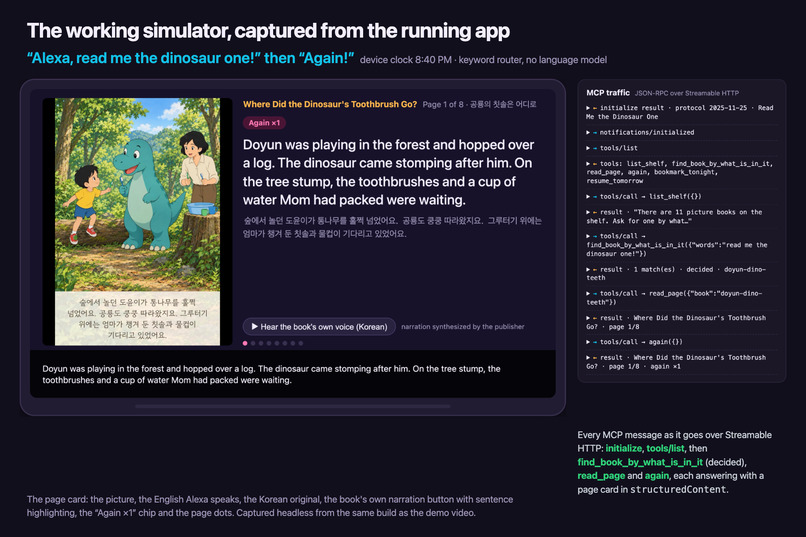Expand the 'There are 11 picture books' result row

point(680,216)
